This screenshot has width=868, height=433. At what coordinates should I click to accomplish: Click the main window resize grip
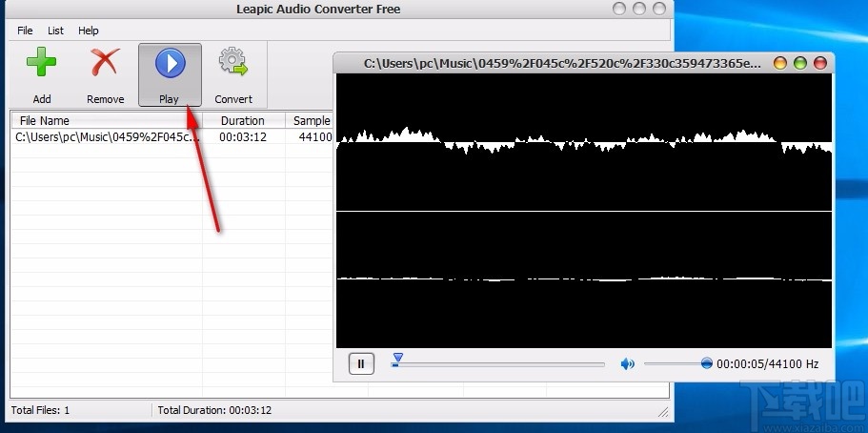coord(662,411)
